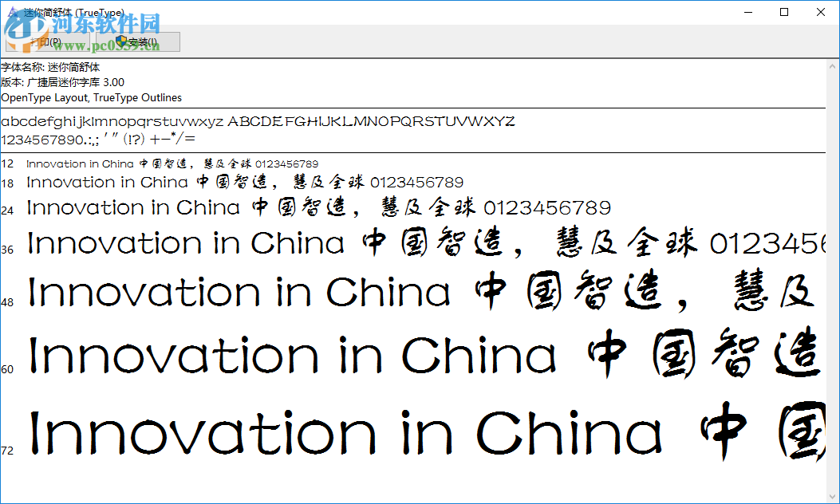Click the OpenType Layout, TrueType Outlines text

click(92, 97)
